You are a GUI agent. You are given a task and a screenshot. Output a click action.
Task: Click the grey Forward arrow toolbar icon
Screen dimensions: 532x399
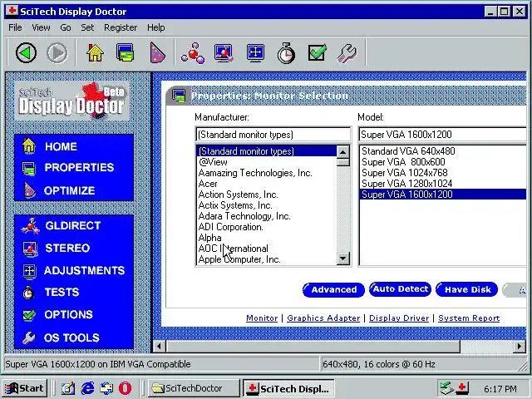[x=57, y=52]
